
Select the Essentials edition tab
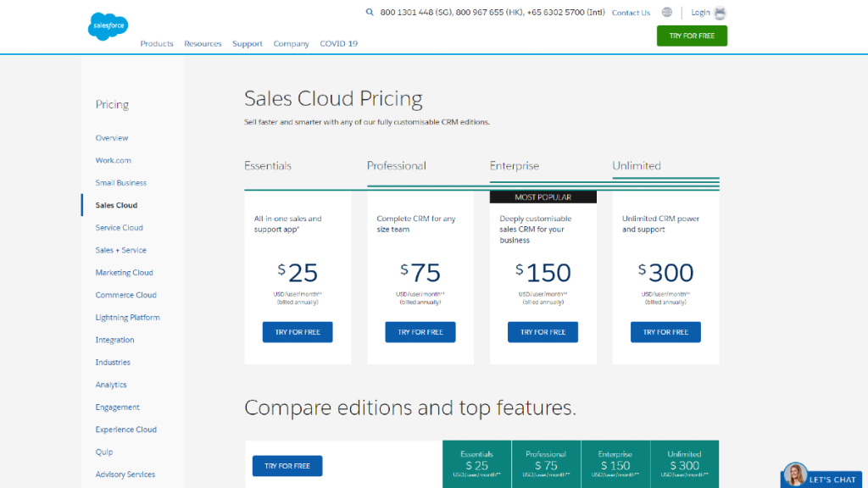point(268,165)
